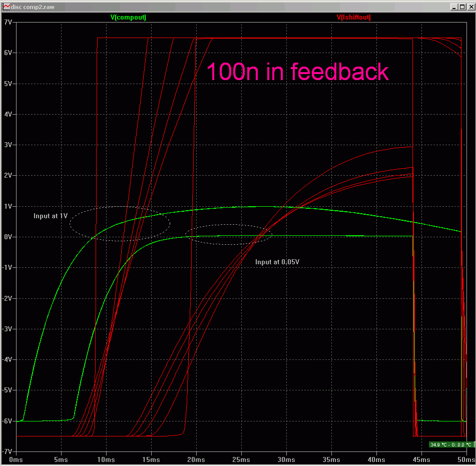Click the -3V vertical axis label

pos(7,329)
